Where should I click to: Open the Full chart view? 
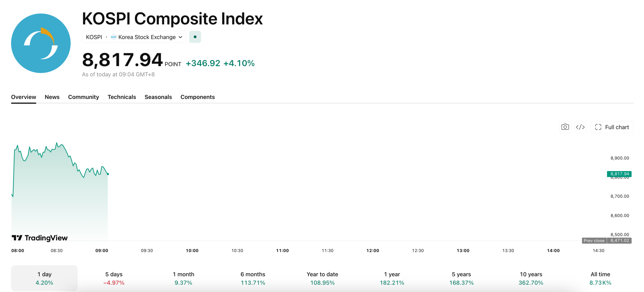(612, 127)
